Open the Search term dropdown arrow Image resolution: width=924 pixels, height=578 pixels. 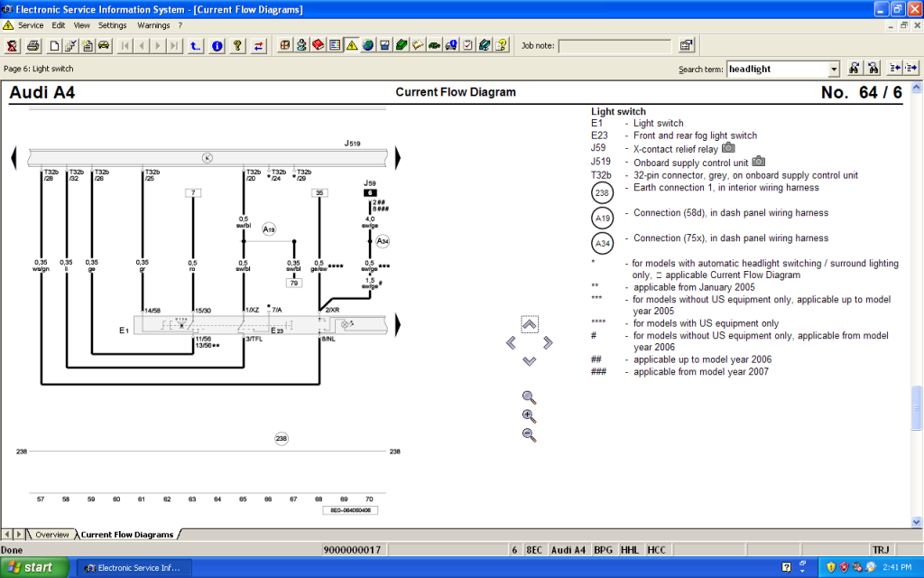[834, 69]
